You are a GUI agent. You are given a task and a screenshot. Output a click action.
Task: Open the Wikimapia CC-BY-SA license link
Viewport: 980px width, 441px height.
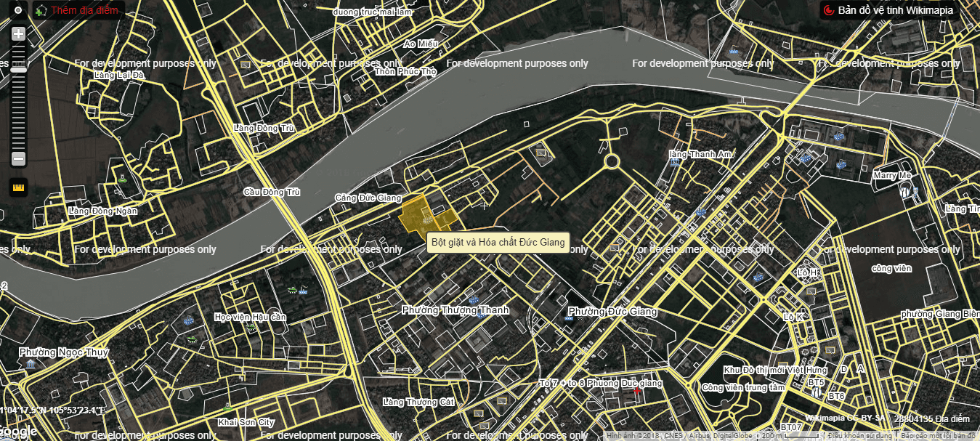point(844,418)
